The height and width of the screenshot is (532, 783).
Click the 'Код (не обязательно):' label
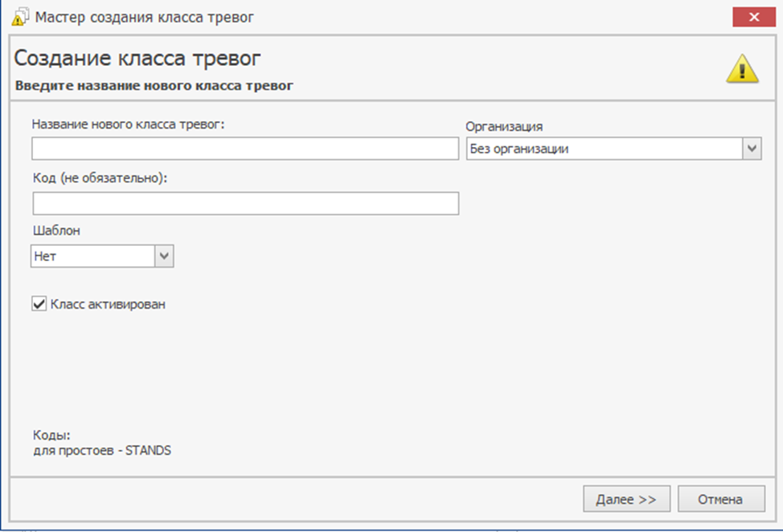(x=100, y=178)
